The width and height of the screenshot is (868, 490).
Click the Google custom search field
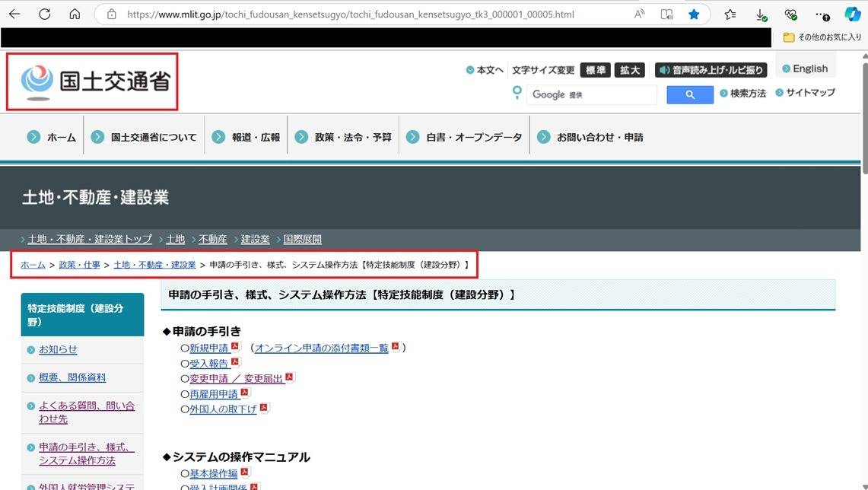point(592,94)
